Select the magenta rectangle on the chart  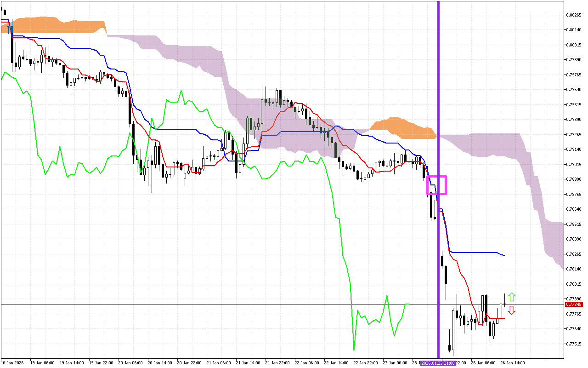[x=437, y=185]
